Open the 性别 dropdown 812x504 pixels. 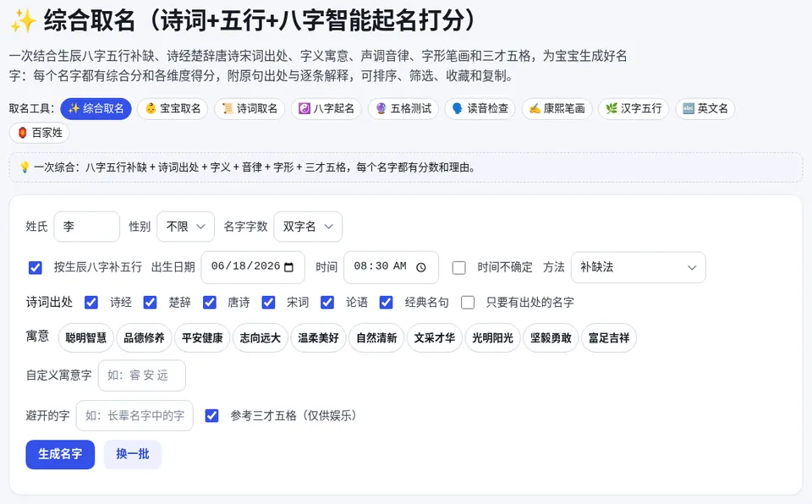tap(185, 227)
